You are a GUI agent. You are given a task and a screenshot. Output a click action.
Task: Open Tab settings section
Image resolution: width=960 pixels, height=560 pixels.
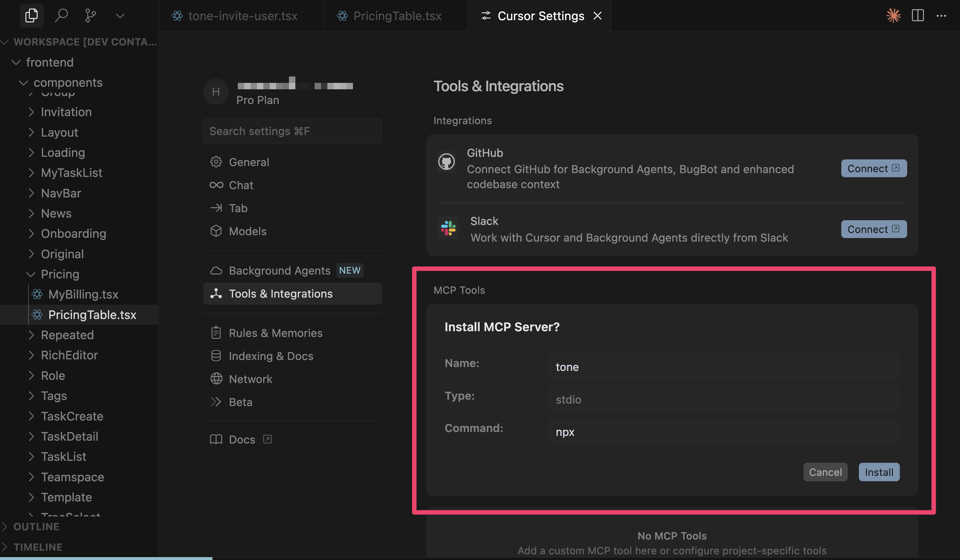tap(292, 208)
